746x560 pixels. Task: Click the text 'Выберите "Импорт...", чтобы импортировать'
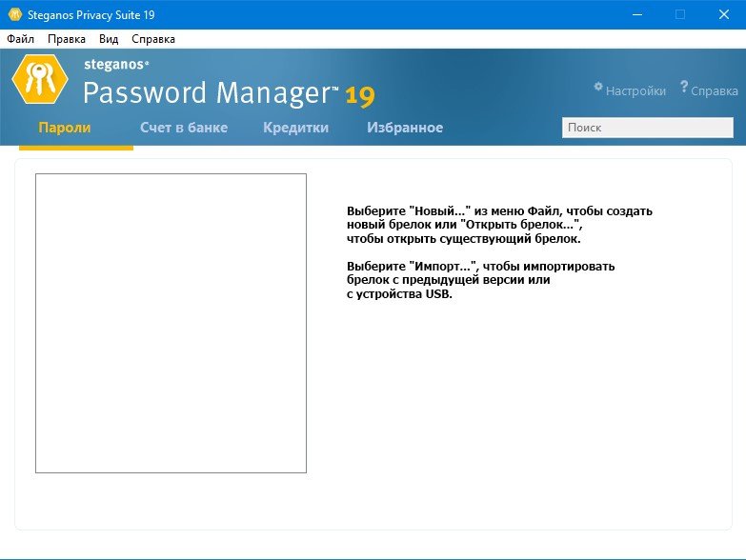480,267
